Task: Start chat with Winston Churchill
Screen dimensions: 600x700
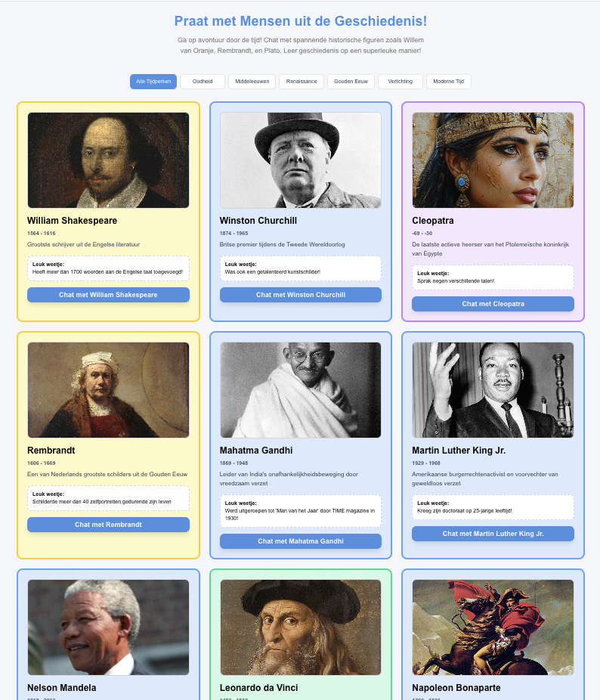Action: point(301,295)
